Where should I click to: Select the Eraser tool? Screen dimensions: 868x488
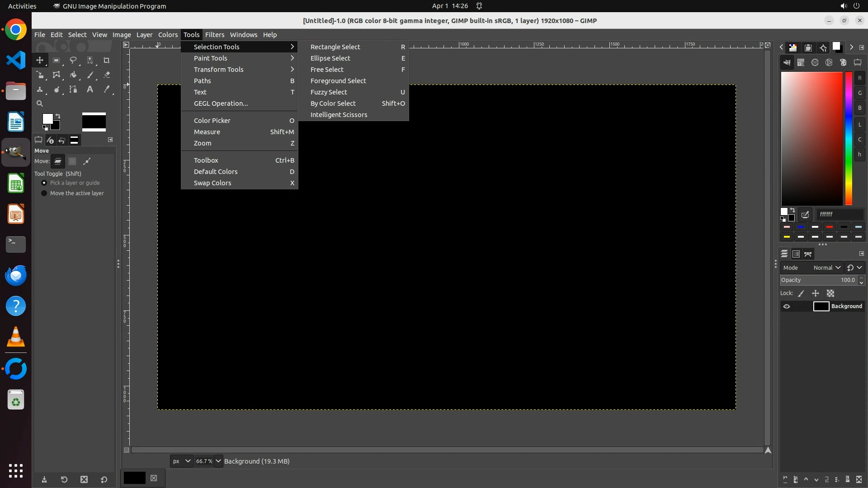point(107,75)
